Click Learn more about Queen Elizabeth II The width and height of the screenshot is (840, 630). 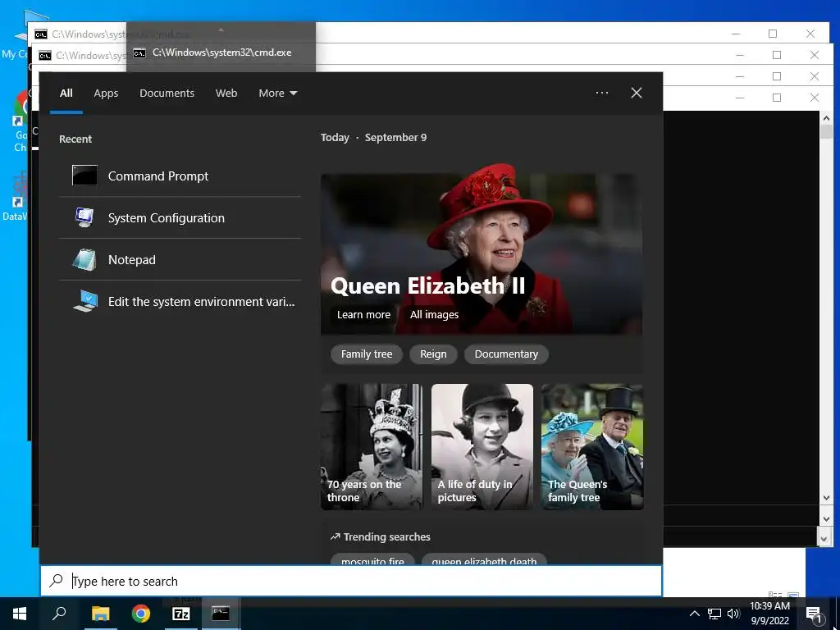point(363,314)
